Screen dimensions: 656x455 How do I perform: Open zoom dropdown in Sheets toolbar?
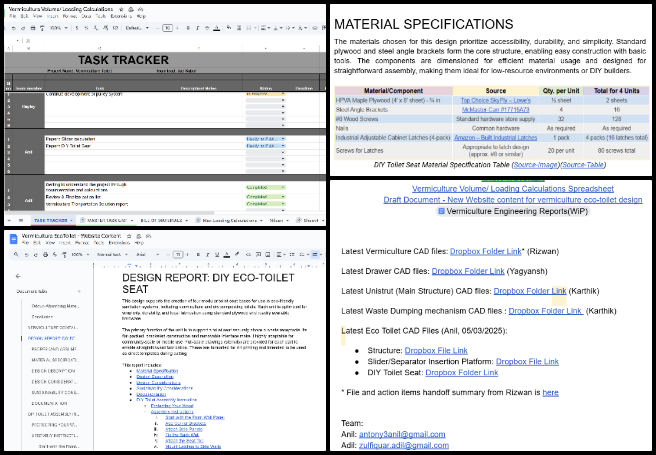pos(59,28)
